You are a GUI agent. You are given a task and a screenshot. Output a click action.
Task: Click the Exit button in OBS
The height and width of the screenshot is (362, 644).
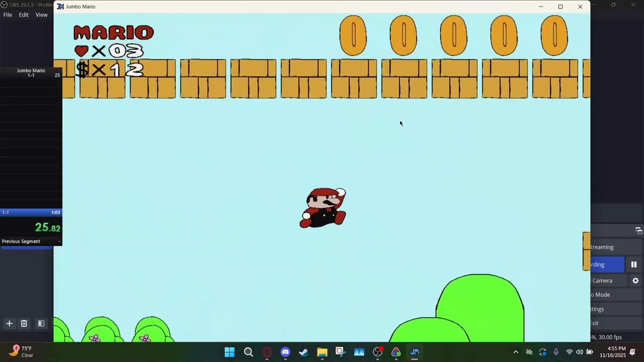tap(616, 323)
